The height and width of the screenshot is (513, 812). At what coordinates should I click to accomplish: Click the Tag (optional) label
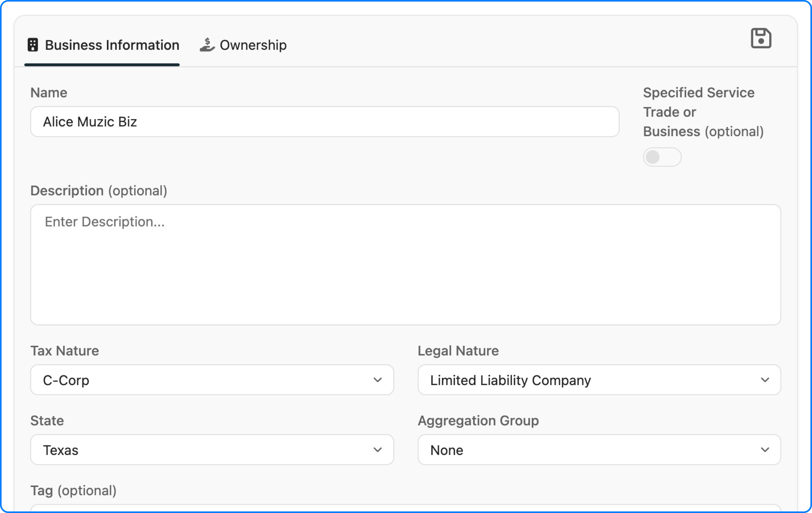click(x=74, y=491)
